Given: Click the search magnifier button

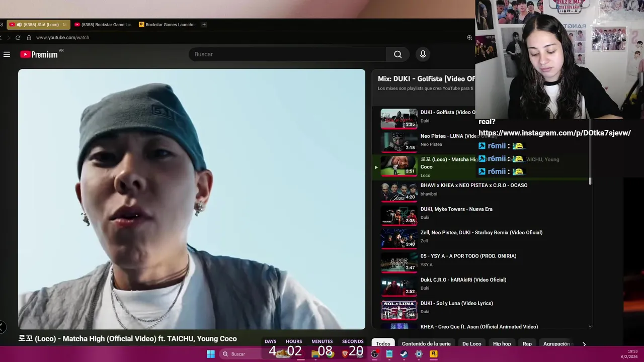Looking at the screenshot, I should 397,54.
